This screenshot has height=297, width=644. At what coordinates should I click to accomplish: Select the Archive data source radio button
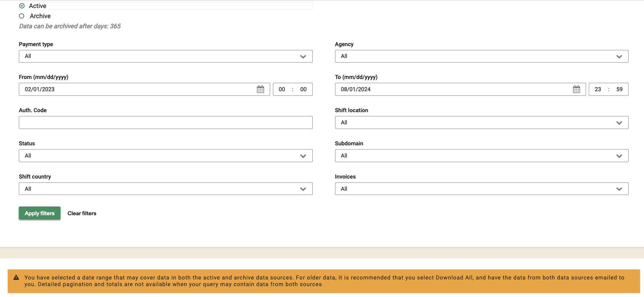point(22,16)
